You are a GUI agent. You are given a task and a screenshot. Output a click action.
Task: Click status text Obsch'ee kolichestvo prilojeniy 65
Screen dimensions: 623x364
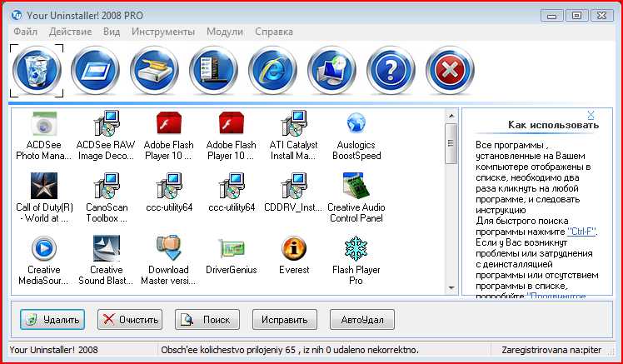289,350
